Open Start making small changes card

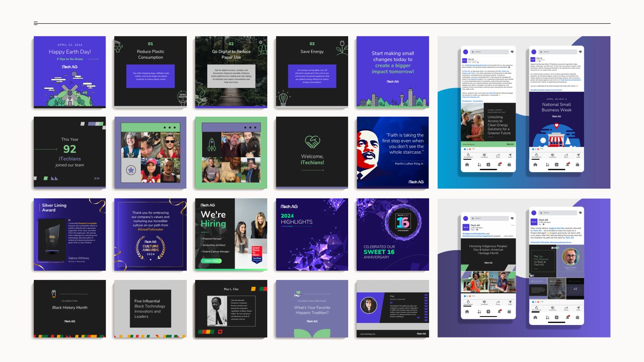[x=393, y=72]
